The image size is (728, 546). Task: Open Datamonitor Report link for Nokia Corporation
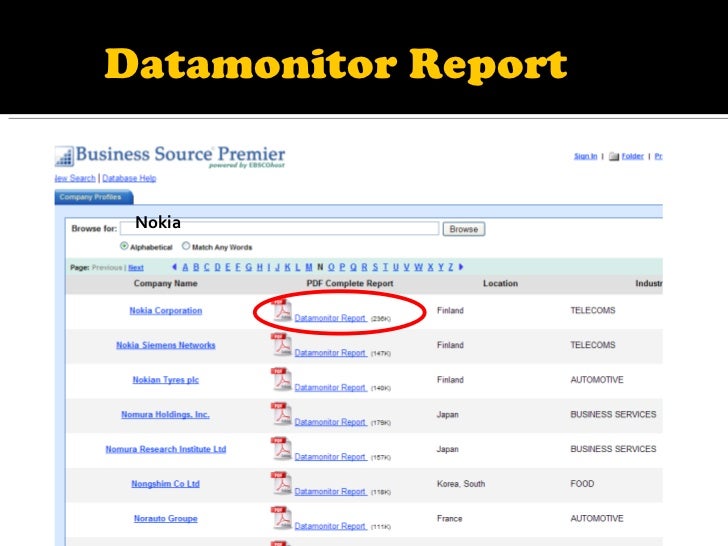tap(331, 318)
